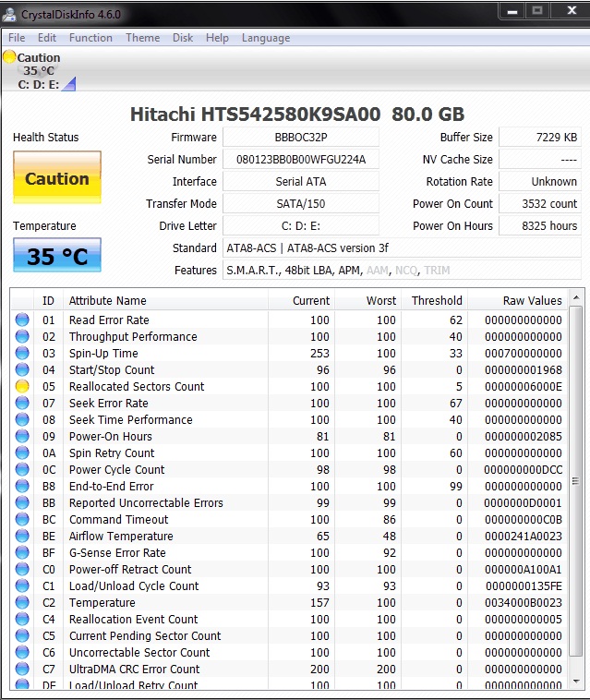Click the status orb for Power-On Hours

22,436
